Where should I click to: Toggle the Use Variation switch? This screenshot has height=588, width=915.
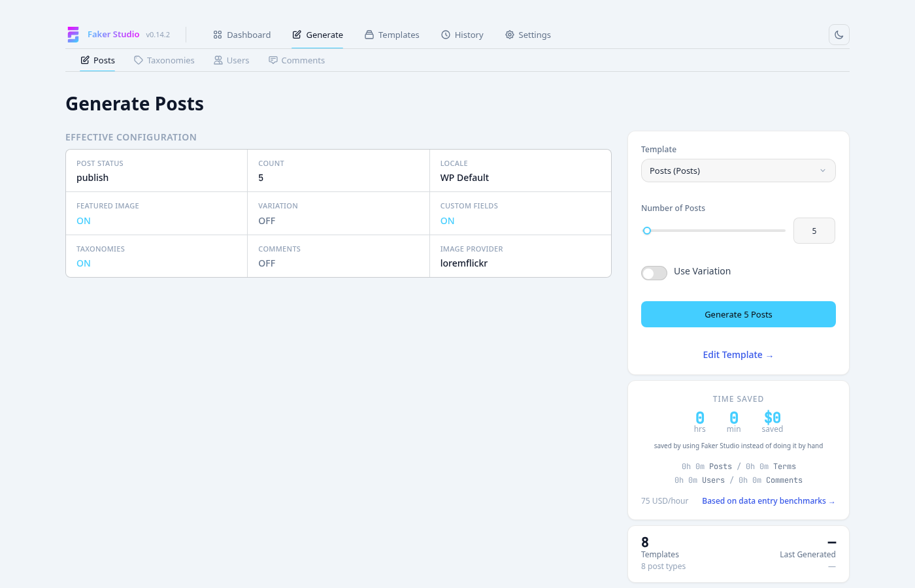(654, 273)
